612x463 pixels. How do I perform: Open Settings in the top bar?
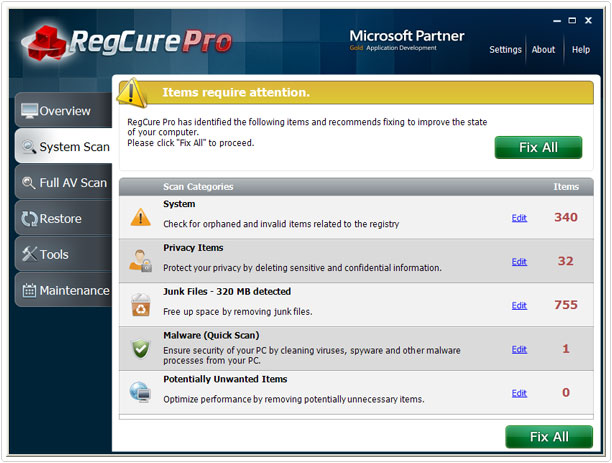[505, 50]
